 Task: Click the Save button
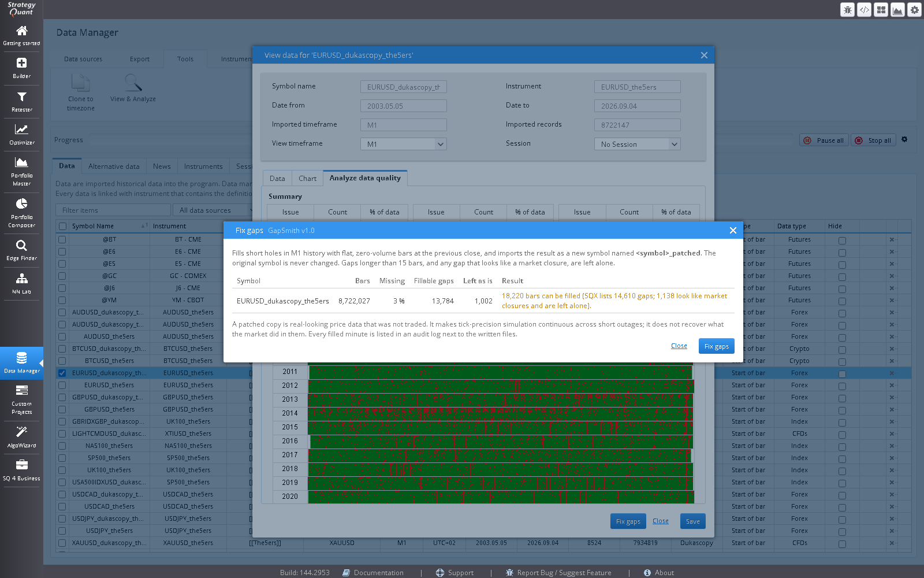click(693, 521)
